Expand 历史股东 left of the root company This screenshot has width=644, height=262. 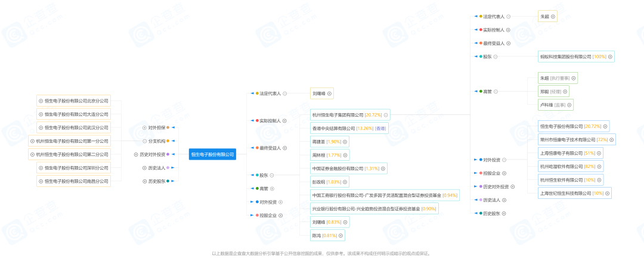(x=144, y=181)
